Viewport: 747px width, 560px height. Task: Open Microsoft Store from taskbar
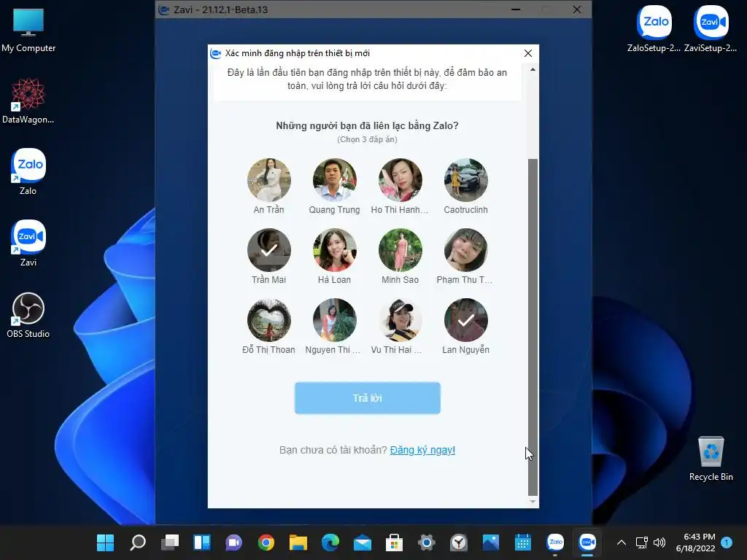click(395, 542)
